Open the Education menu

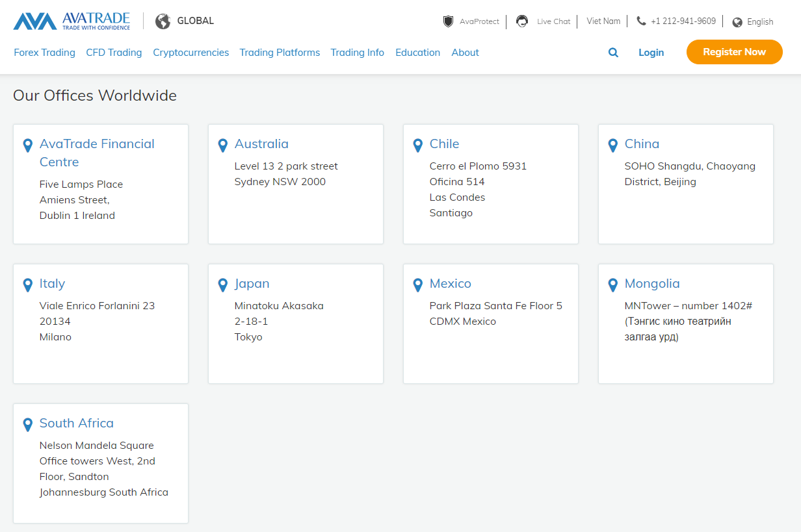tap(417, 53)
